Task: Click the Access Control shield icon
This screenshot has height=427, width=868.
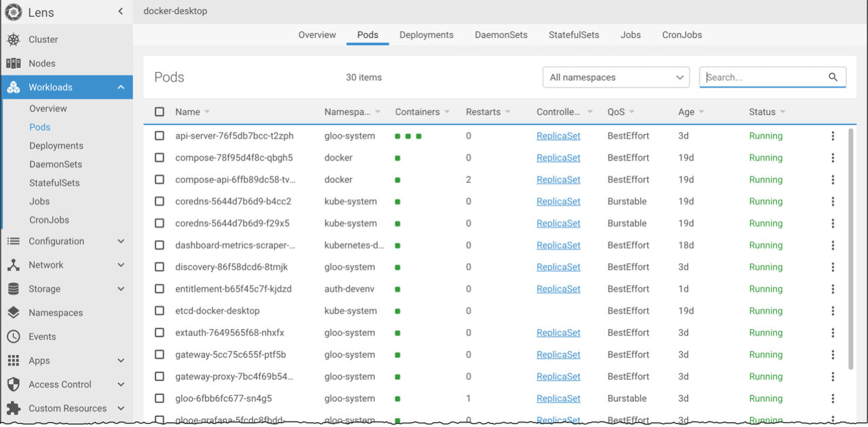Action: (x=14, y=384)
